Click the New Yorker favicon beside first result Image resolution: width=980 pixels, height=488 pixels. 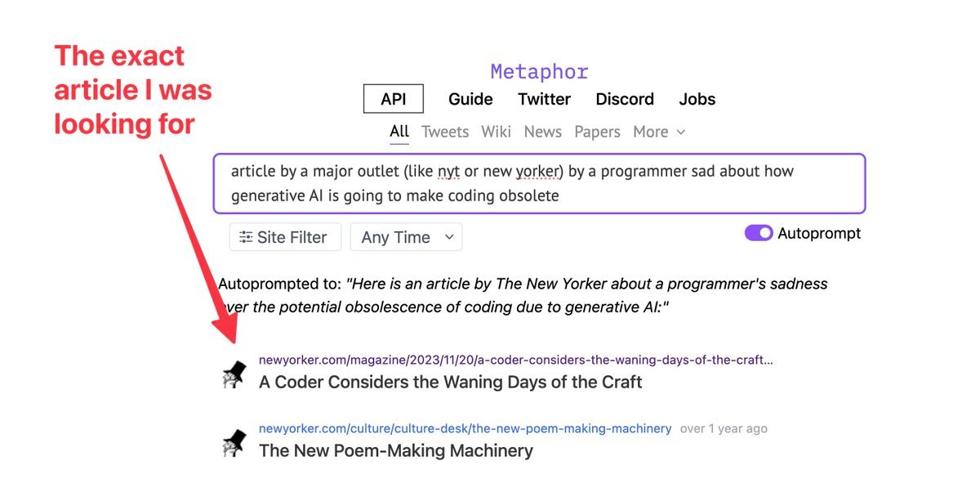point(234,374)
